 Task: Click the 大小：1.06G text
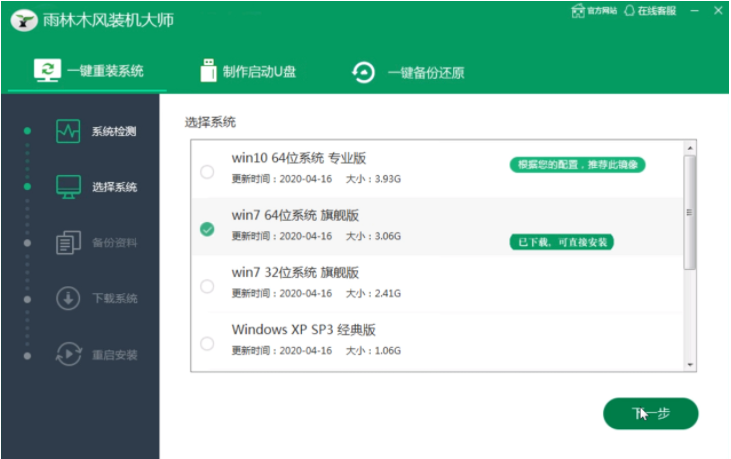[x=373, y=350]
